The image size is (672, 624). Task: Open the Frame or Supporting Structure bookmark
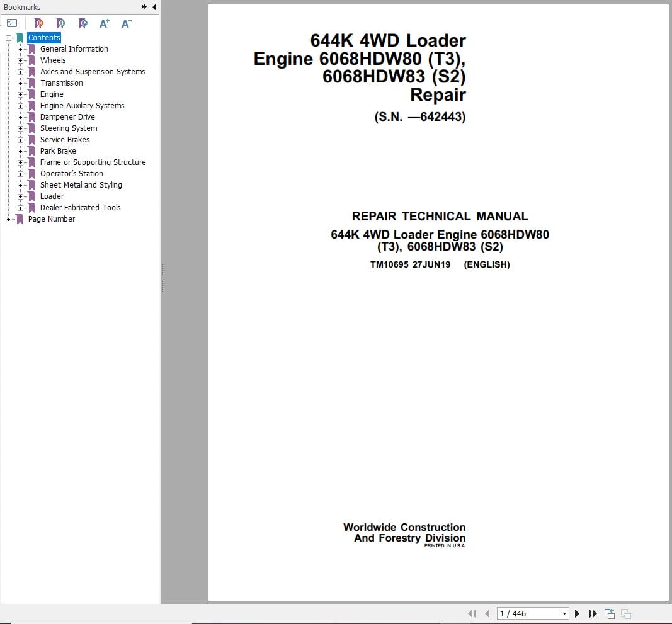[93, 162]
